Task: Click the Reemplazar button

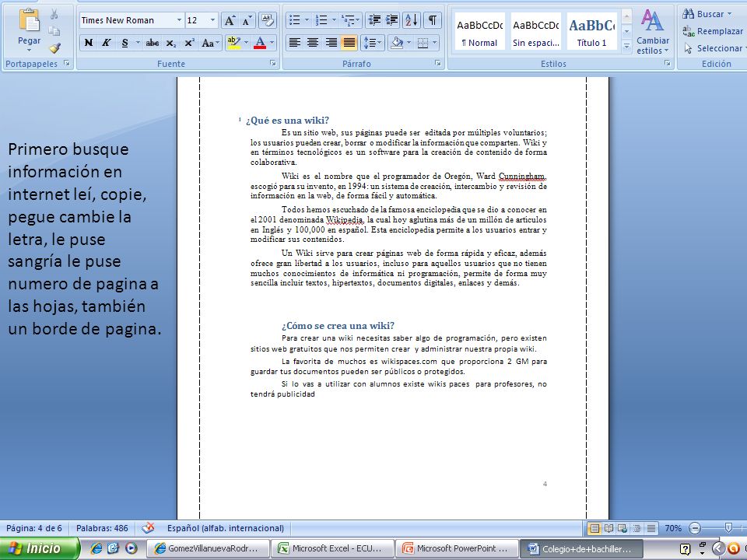Action: 712,31
